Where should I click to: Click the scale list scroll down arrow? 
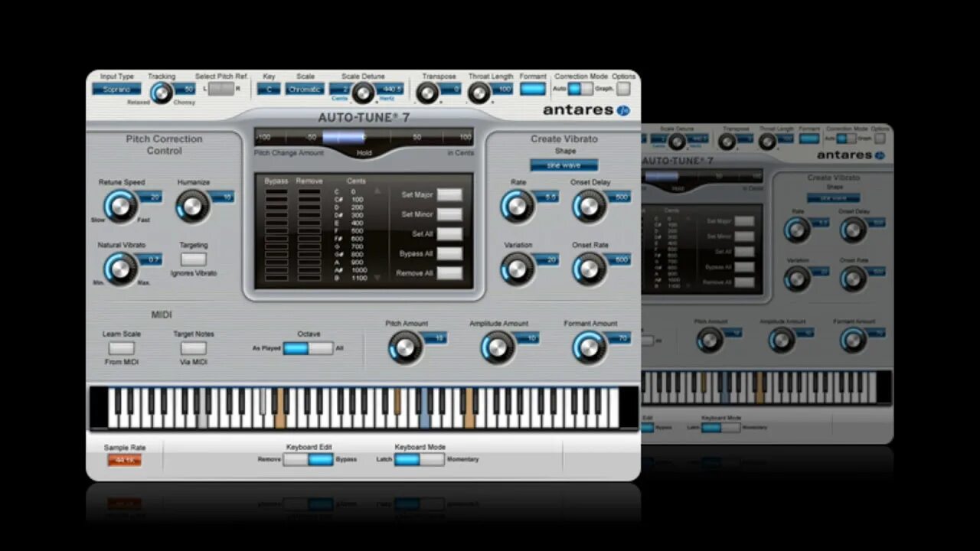[x=376, y=278]
